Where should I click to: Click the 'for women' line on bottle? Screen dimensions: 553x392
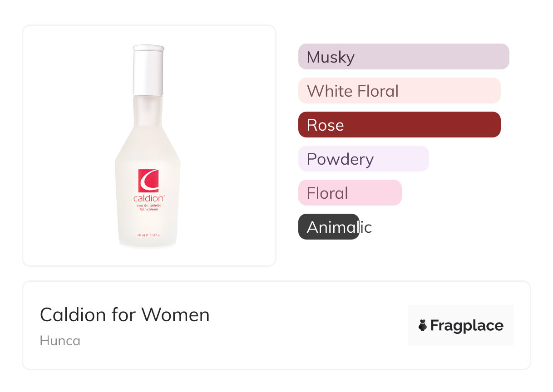148,210
